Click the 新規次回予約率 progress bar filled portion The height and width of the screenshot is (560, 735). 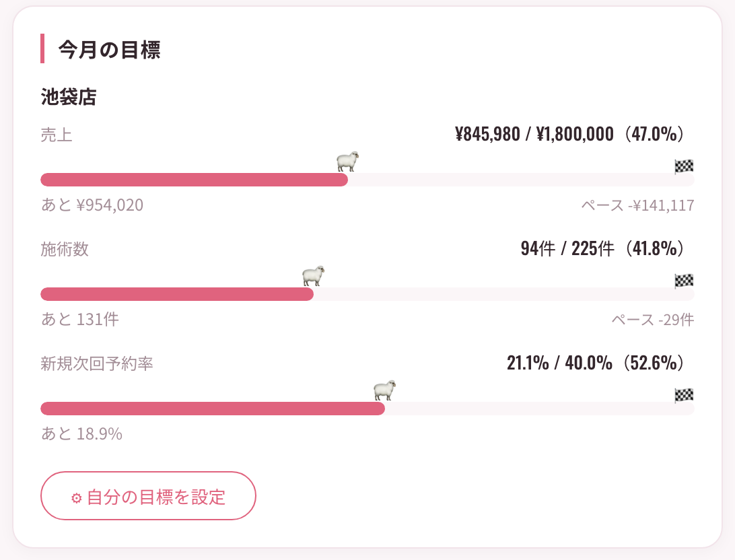(213, 408)
